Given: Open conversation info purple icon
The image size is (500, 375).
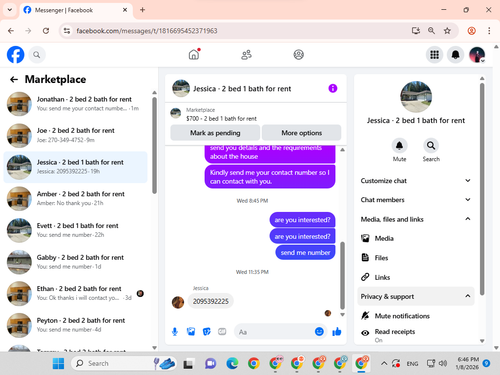Looking at the screenshot, I should pyautogui.click(x=333, y=88).
